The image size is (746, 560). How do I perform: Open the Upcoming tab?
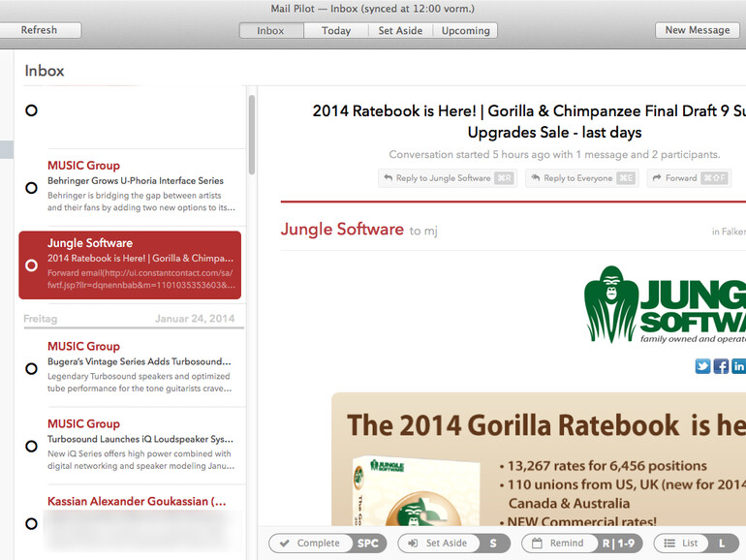pyautogui.click(x=465, y=30)
